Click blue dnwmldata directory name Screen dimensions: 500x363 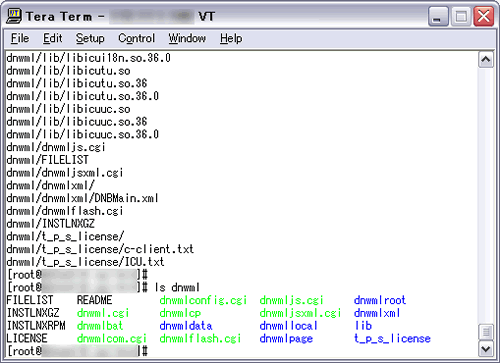(x=186, y=326)
